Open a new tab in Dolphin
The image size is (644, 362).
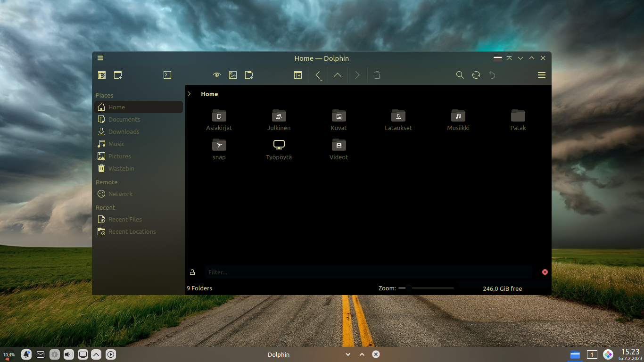point(118,75)
